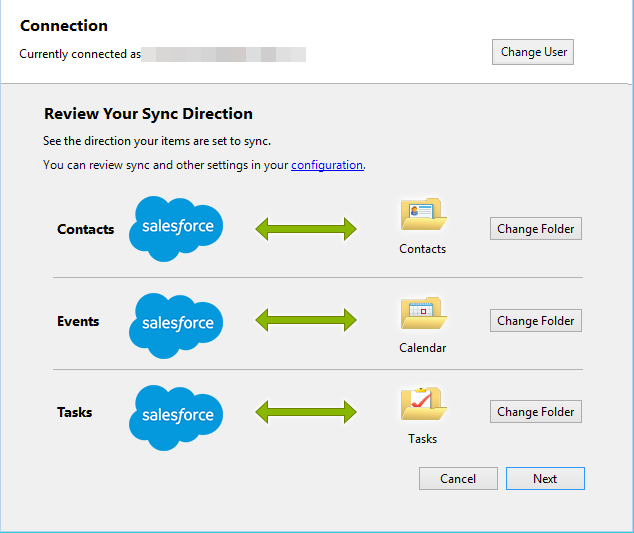The width and height of the screenshot is (634, 533).
Task: Click the Change User button
Action: click(533, 52)
